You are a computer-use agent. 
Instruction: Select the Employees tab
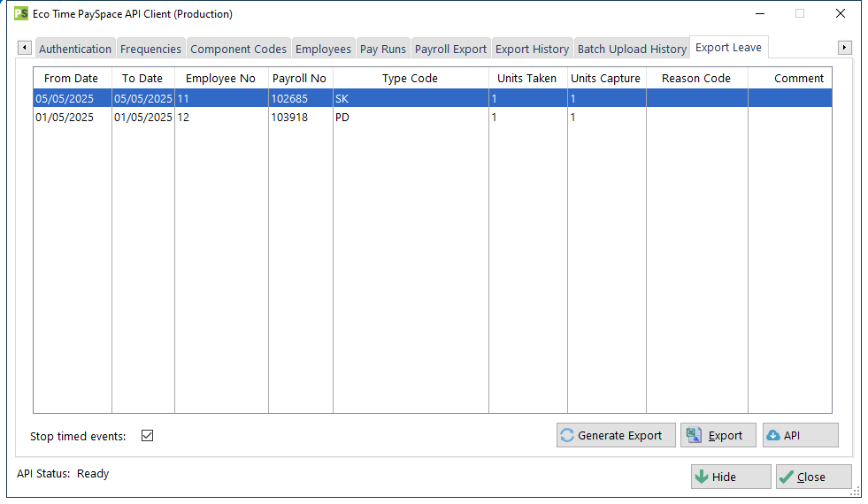click(x=323, y=49)
